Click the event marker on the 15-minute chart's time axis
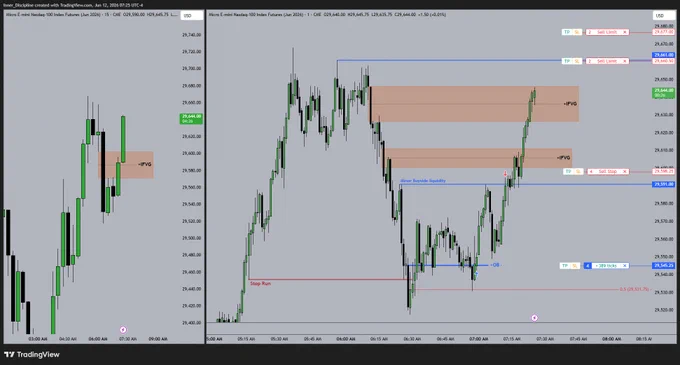This screenshot has width=680, height=365. click(123, 330)
